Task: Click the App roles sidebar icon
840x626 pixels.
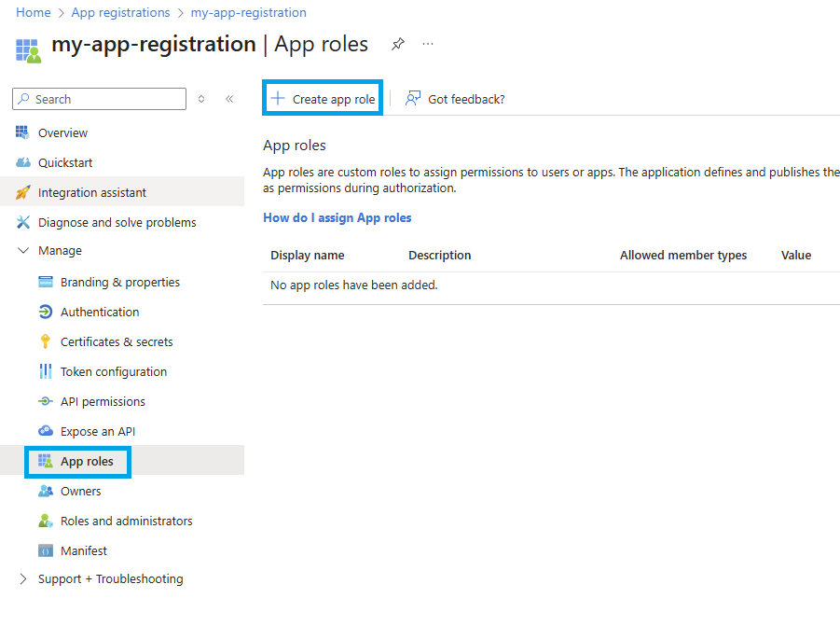Action: [x=46, y=461]
